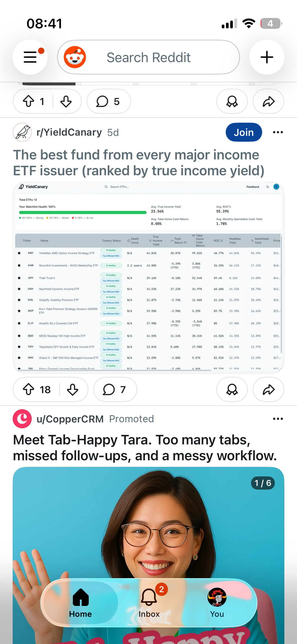
Task: Focus the Search Reddit field
Action: (149, 57)
